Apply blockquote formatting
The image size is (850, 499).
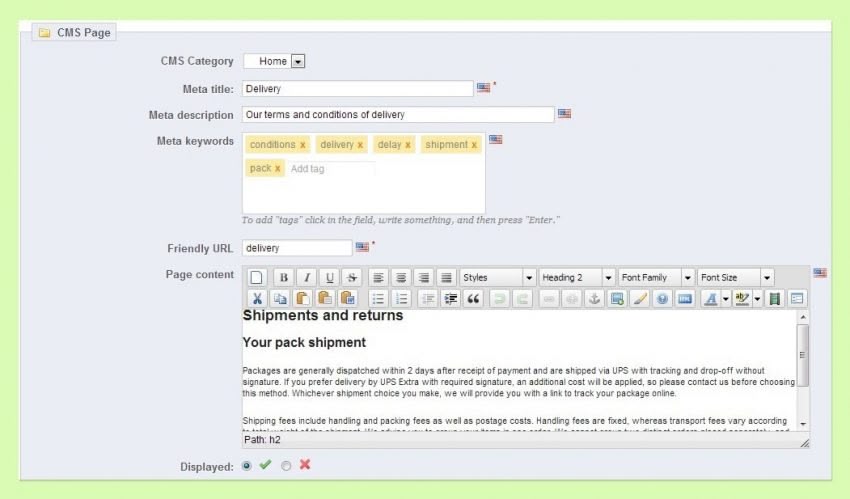pos(473,299)
